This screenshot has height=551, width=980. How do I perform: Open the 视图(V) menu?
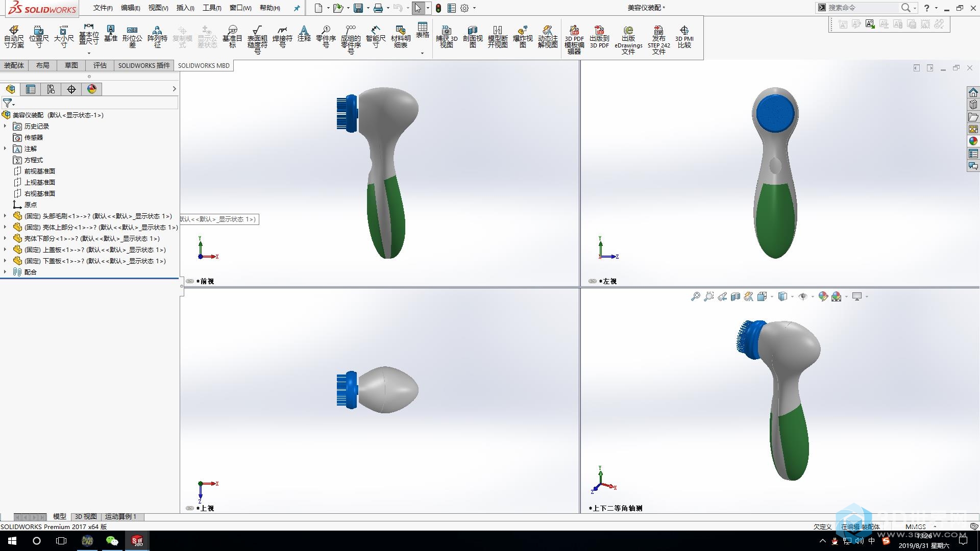tap(158, 8)
